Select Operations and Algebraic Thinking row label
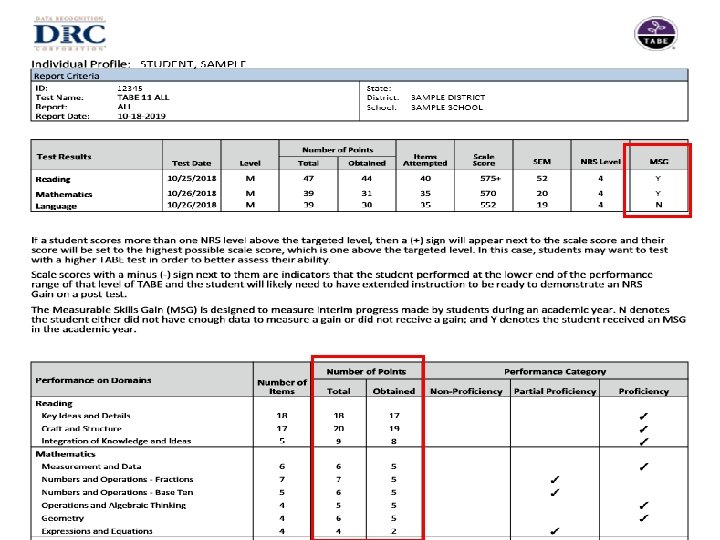Image resolution: width=720 pixels, height=540 pixels. [113, 505]
